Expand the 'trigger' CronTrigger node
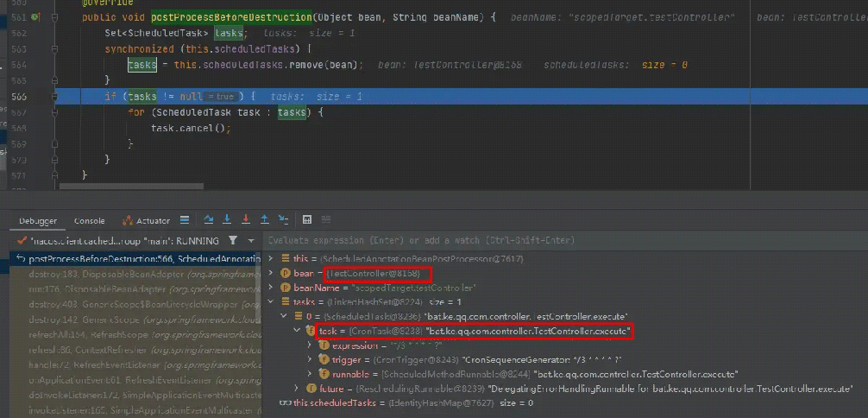Screen dimensions: 868x418 311,359
